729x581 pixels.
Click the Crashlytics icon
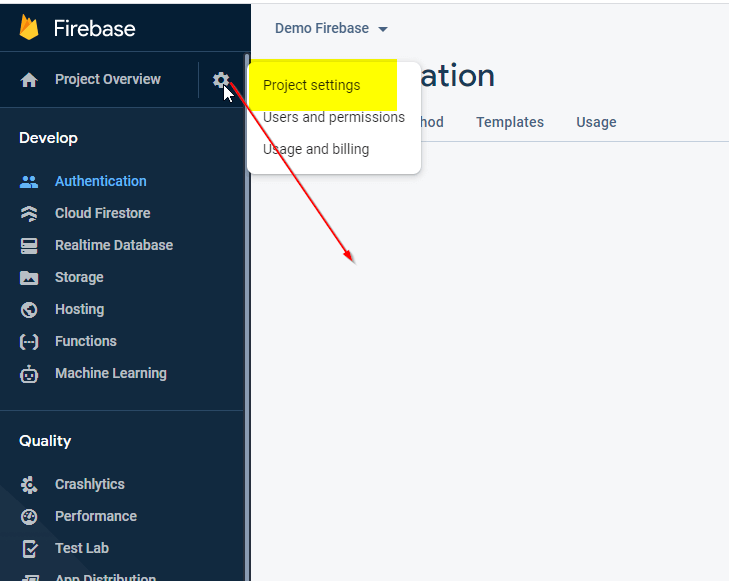29,484
